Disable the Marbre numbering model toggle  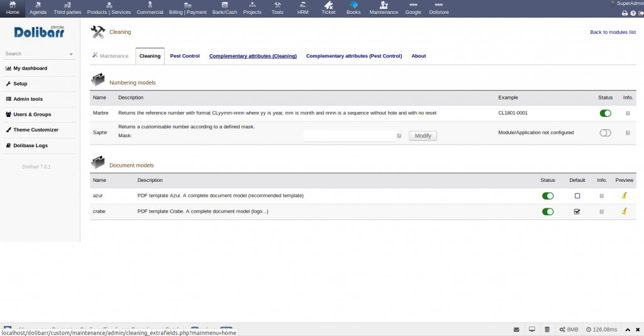pyautogui.click(x=605, y=113)
